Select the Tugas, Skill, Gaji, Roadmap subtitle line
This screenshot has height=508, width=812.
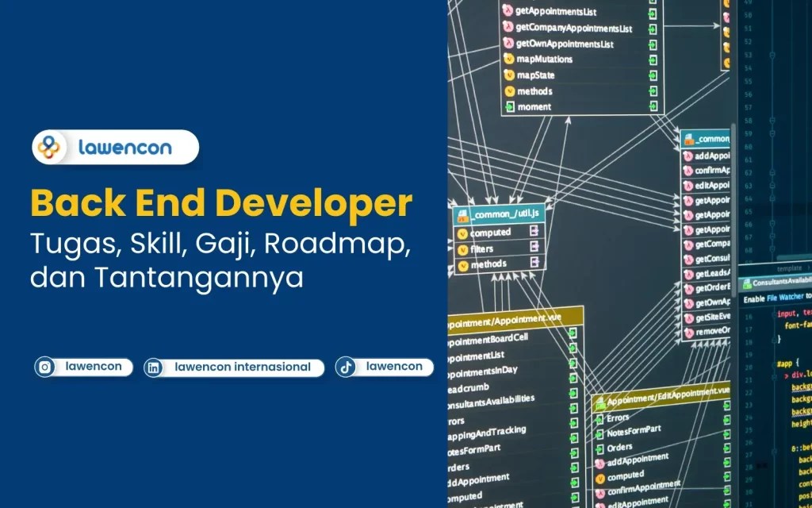[220, 244]
